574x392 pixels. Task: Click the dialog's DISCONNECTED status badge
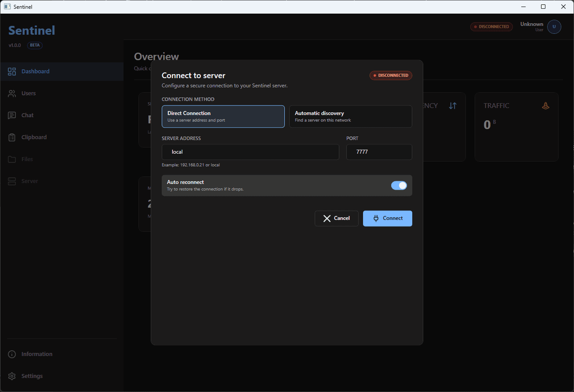click(391, 76)
